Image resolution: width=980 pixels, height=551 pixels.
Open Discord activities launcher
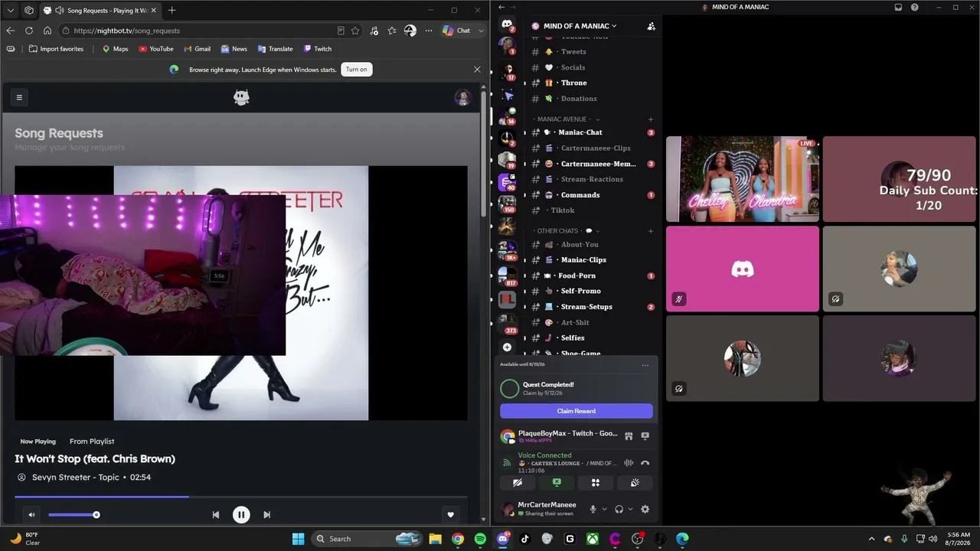click(x=596, y=483)
